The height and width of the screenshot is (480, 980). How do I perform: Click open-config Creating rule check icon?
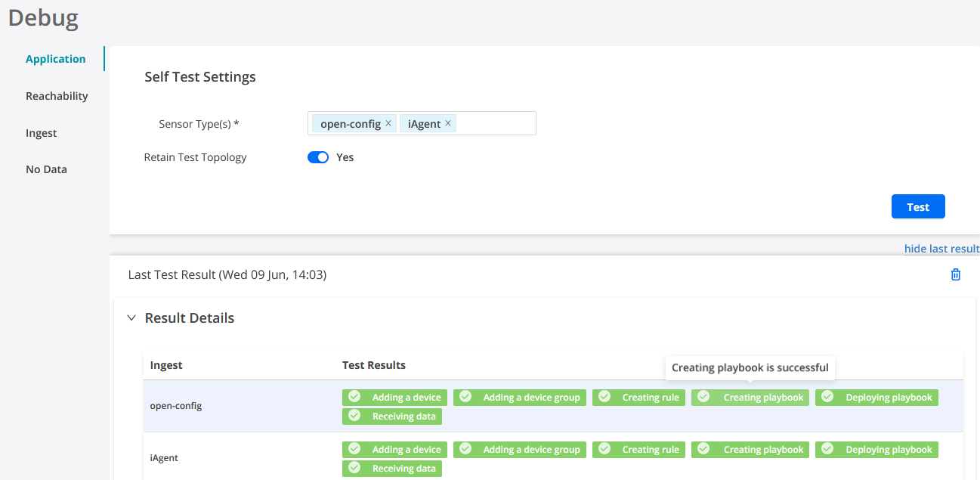[604, 397]
